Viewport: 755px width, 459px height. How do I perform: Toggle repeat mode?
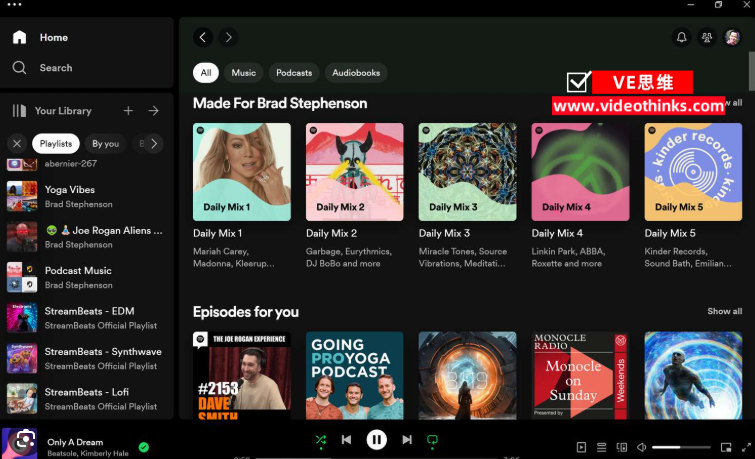(432, 440)
